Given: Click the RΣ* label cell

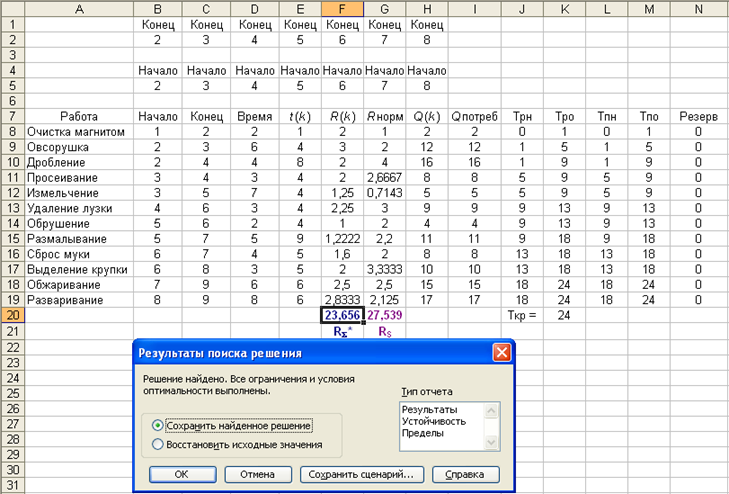Looking at the screenshot, I should click(342, 331).
